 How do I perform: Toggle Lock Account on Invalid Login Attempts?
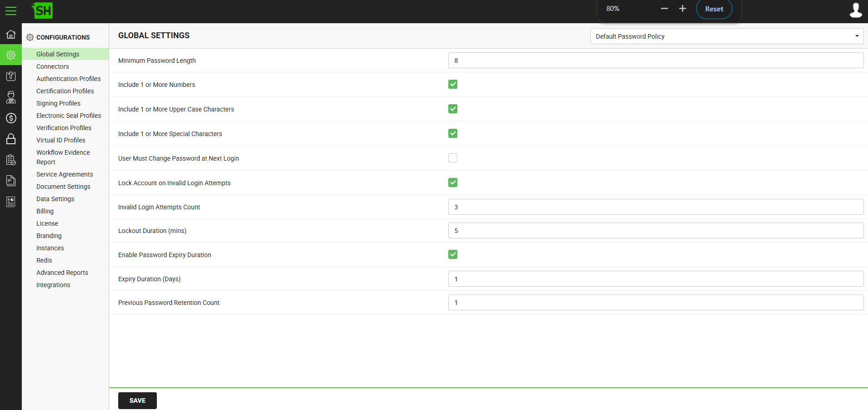click(453, 182)
